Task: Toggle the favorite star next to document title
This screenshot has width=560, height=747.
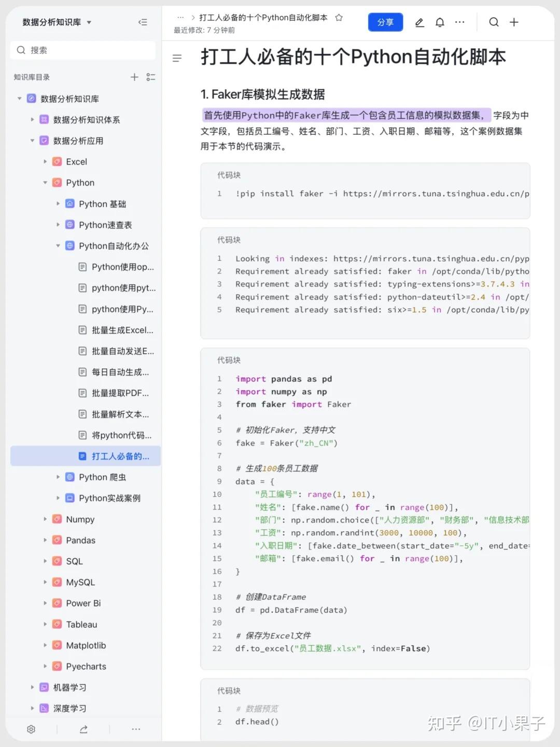Action: [x=339, y=17]
